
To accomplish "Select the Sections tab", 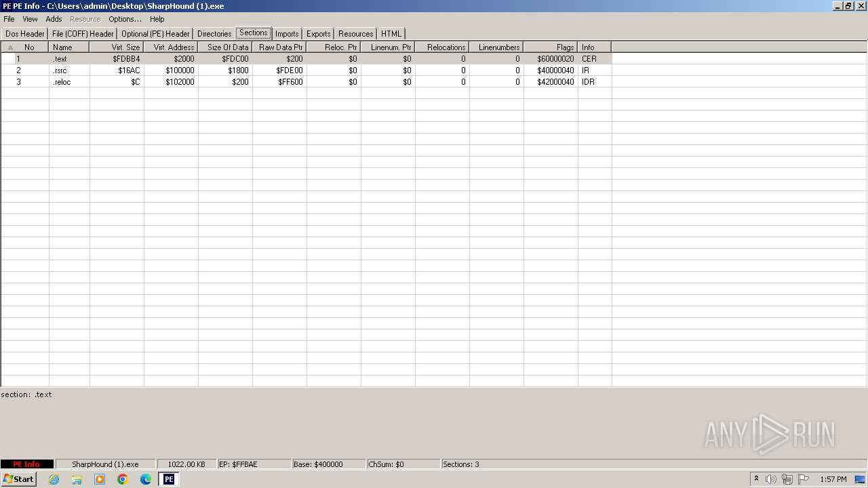I will [x=254, y=33].
